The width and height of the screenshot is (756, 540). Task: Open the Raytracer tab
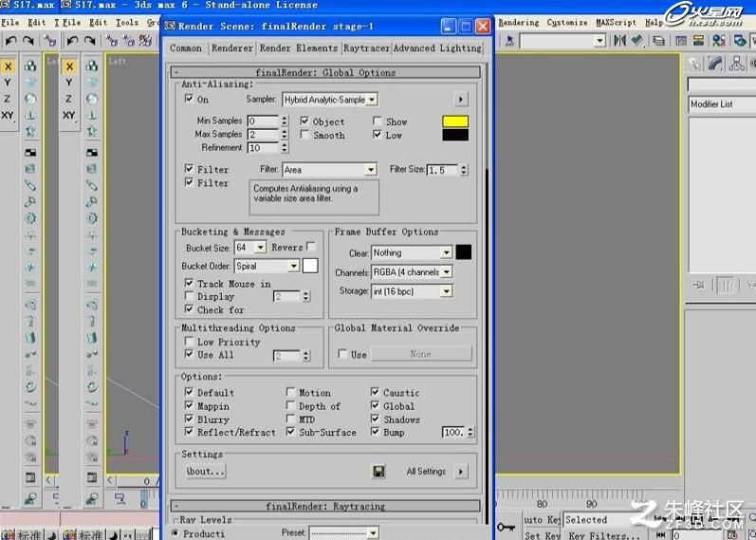tap(366, 47)
